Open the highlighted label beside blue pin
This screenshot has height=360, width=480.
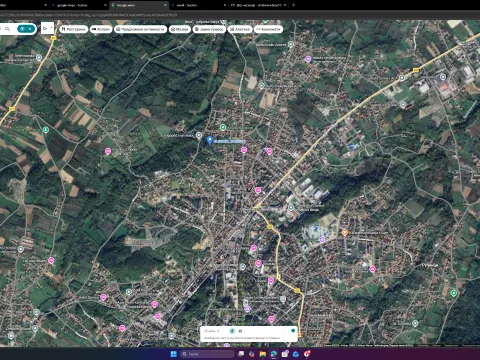229,141
